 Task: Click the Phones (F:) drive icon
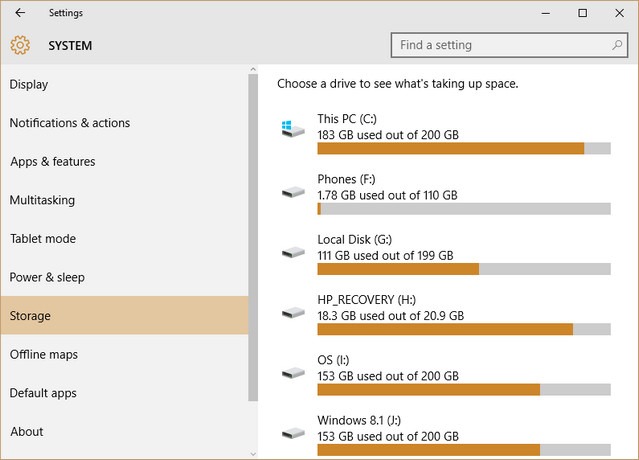[x=293, y=192]
